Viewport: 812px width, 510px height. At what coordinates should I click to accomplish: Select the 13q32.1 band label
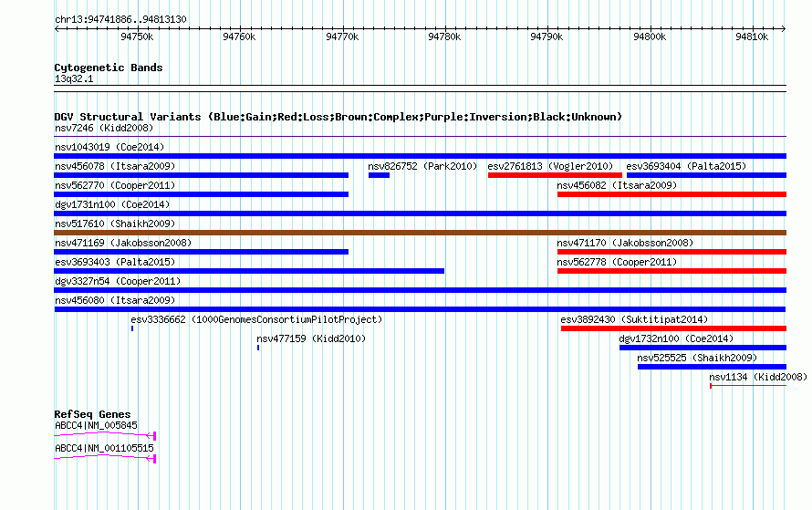pyautogui.click(x=74, y=78)
